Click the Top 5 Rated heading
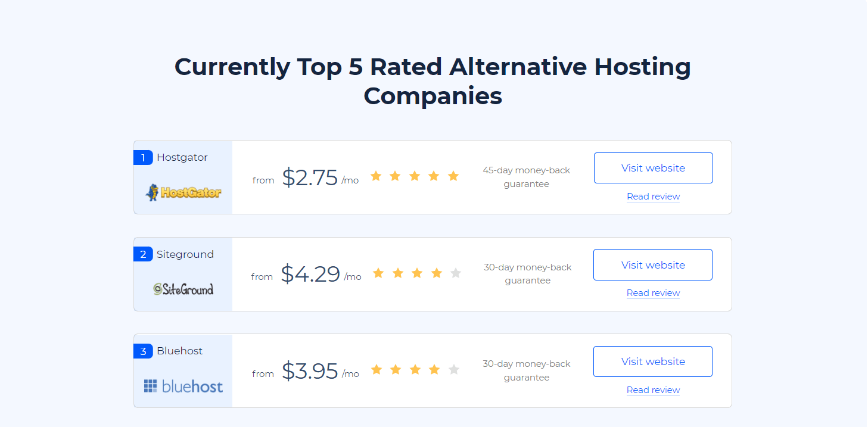Image resolution: width=868 pixels, height=427 pixels. 433,81
